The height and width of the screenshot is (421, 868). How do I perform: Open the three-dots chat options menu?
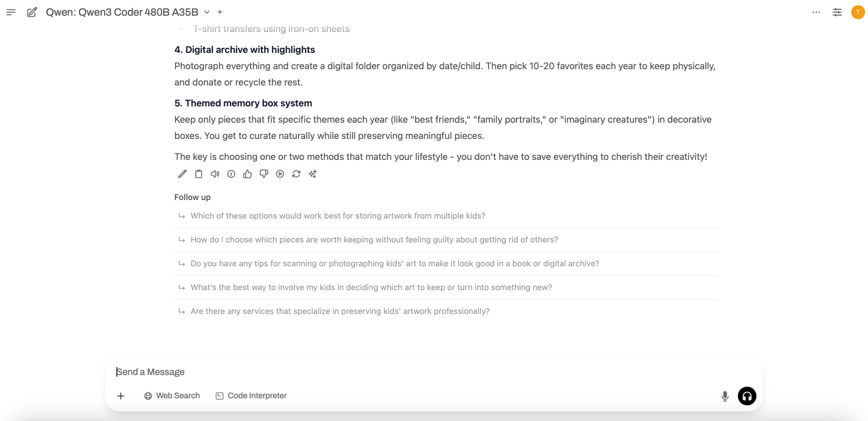pyautogui.click(x=816, y=12)
